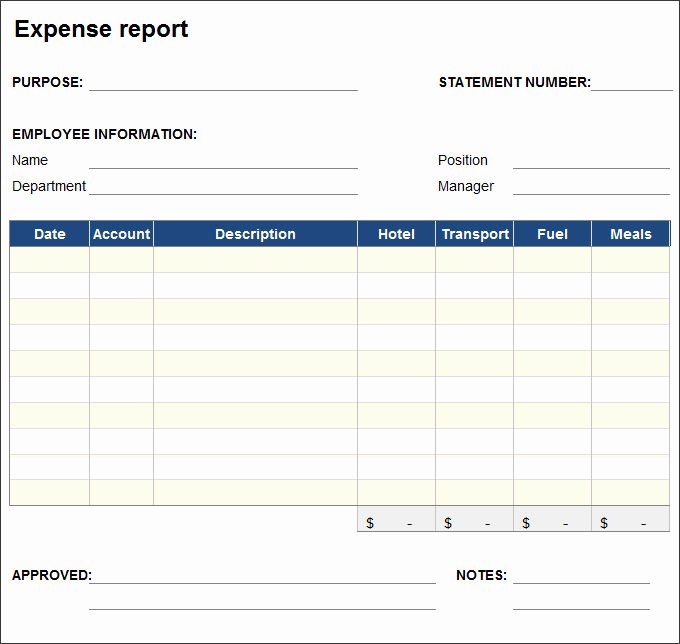Select the Meals column header
This screenshot has width=680, height=644.
[631, 234]
